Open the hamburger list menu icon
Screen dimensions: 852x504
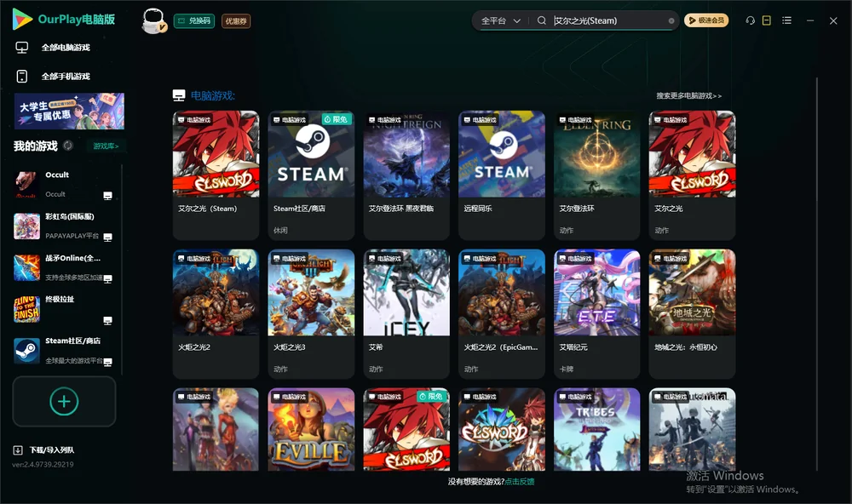(786, 20)
